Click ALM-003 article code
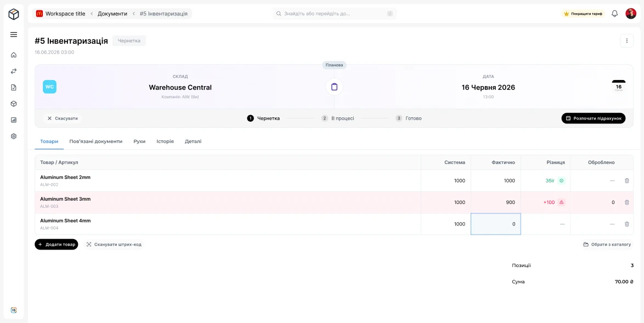The image size is (644, 323). pyautogui.click(x=49, y=206)
